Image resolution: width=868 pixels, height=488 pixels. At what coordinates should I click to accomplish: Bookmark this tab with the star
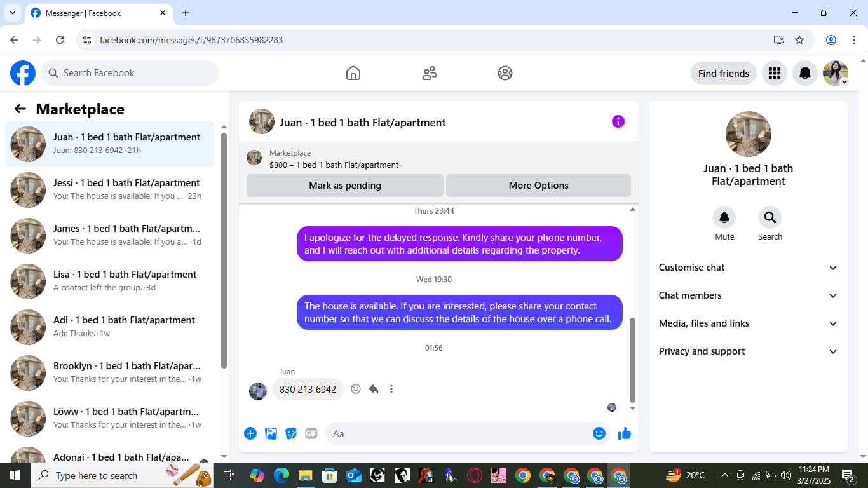[799, 40]
